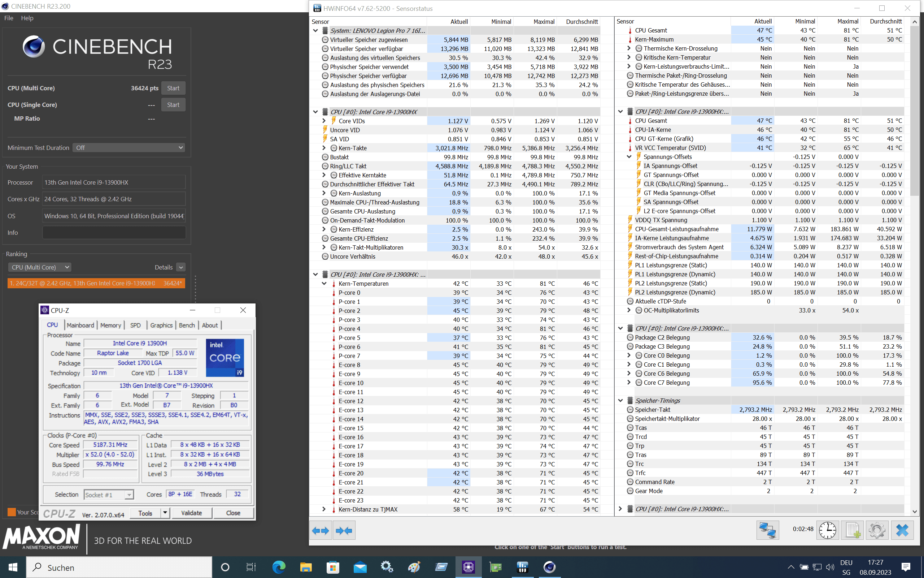Expand Kern-Distanz zu TjMAX row
Image resolution: width=924 pixels, height=578 pixels.
(x=324, y=509)
